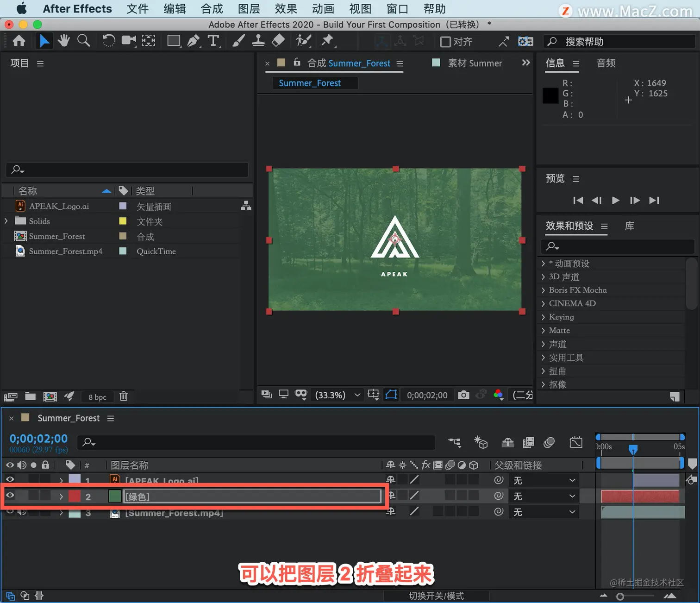Open the magnification 33.3% dropdown
This screenshot has height=603, width=700.
click(x=337, y=395)
